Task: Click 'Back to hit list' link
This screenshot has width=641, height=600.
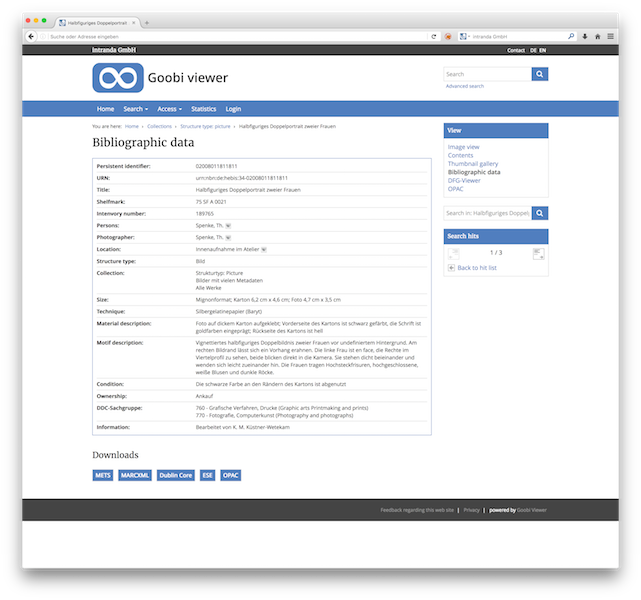Action: coord(477,268)
